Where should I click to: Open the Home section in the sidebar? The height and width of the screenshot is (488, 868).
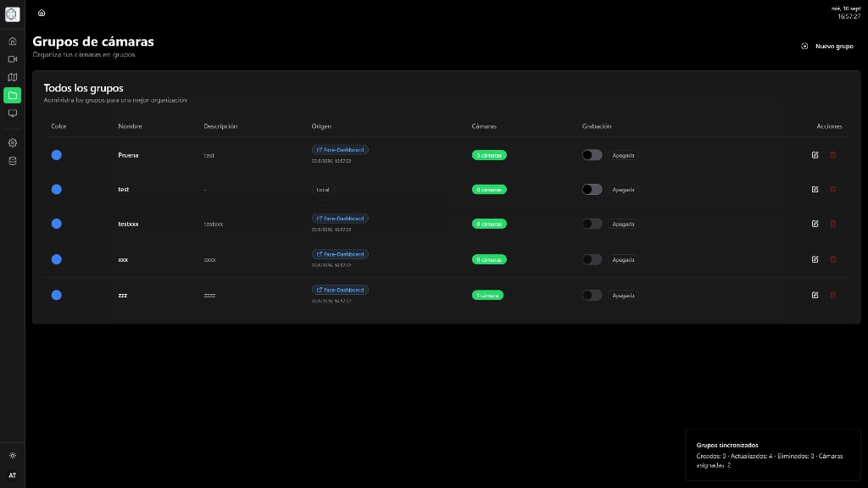click(12, 41)
